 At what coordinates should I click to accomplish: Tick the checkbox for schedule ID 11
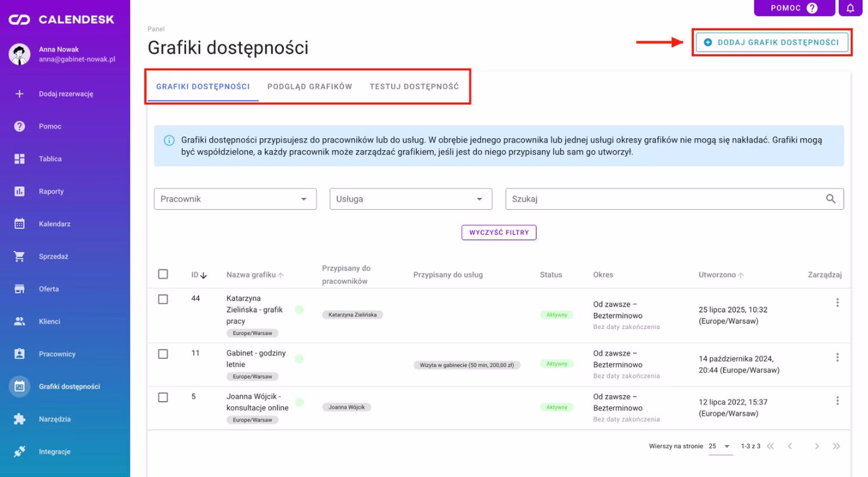pos(163,354)
